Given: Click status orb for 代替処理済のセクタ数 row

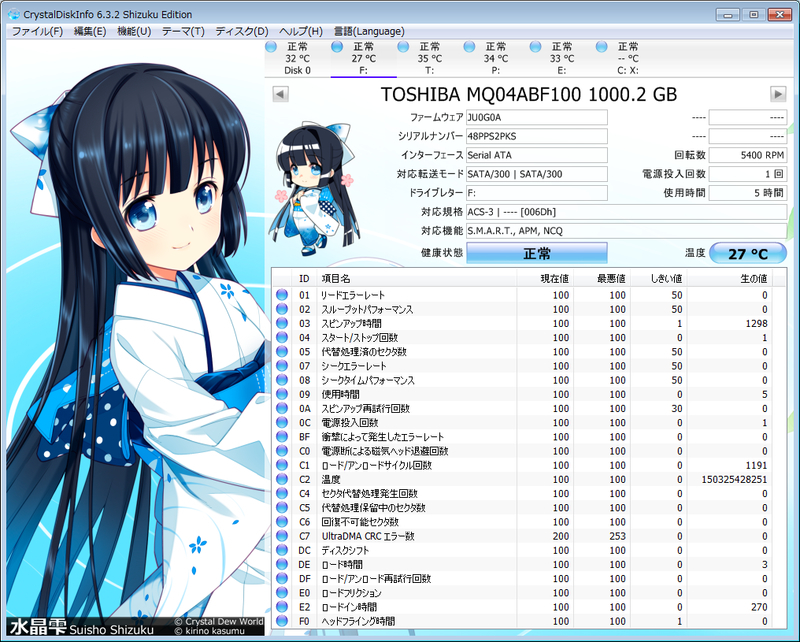Looking at the screenshot, I should coord(282,352).
